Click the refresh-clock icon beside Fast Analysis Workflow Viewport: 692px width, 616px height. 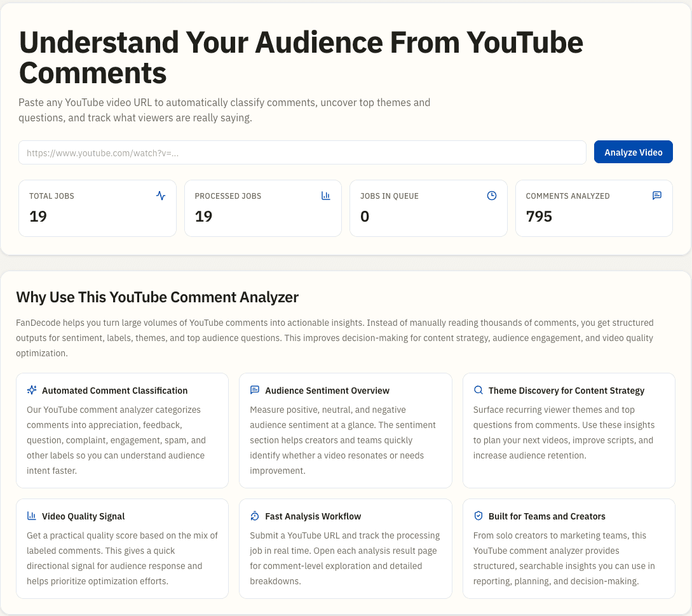(255, 516)
